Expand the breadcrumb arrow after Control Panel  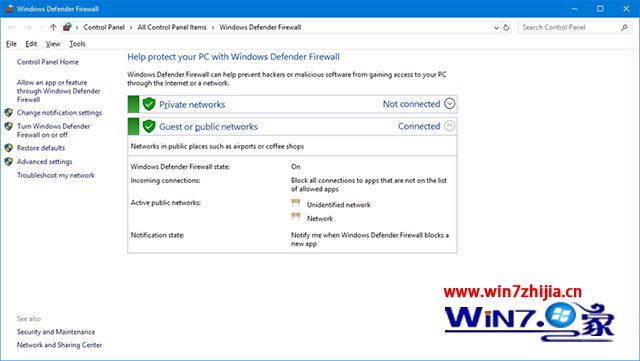click(x=131, y=27)
